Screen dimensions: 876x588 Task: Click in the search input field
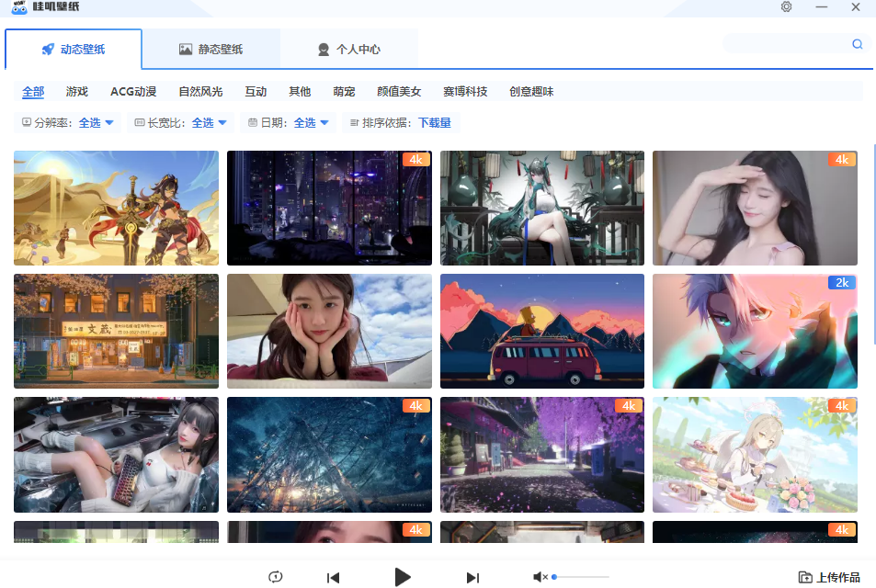[787, 43]
